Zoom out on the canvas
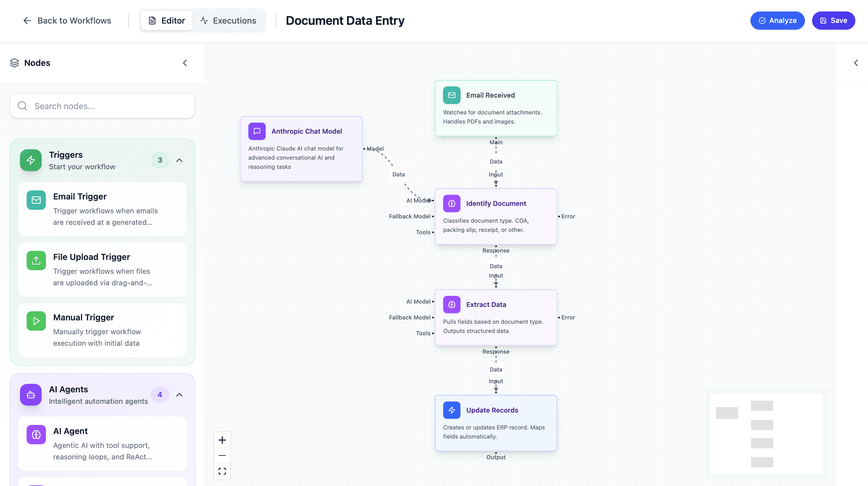Image resolution: width=868 pixels, height=486 pixels. tap(222, 456)
